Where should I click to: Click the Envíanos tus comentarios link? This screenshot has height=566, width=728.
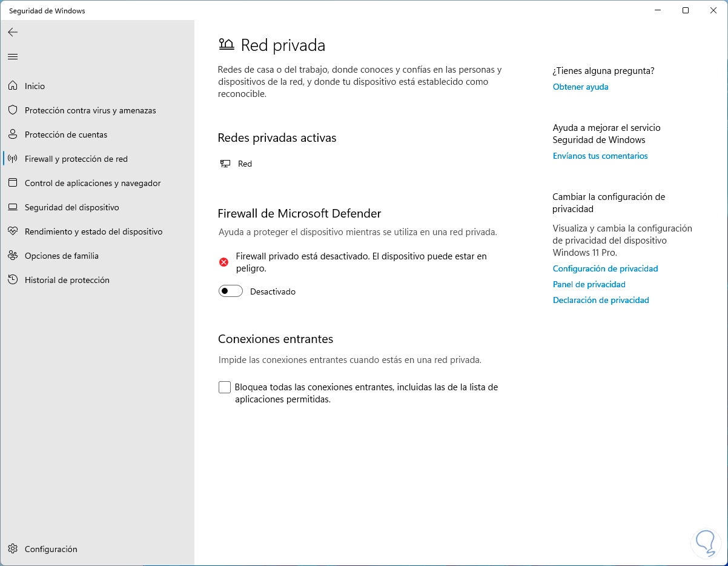tap(600, 156)
